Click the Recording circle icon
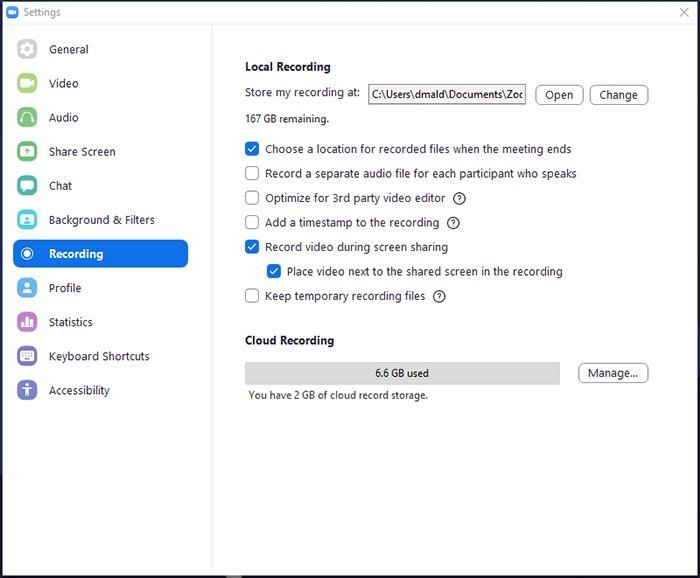Image resolution: width=700 pixels, height=578 pixels. (x=27, y=254)
